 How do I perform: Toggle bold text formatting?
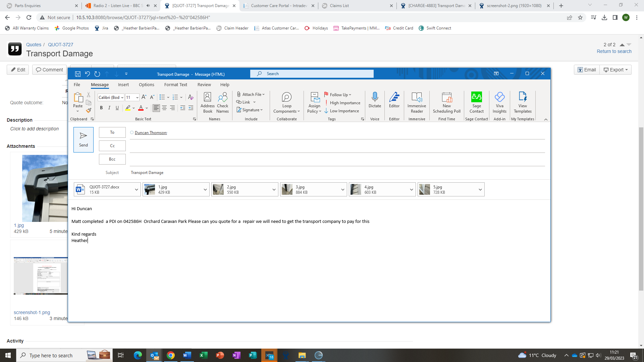(x=101, y=108)
